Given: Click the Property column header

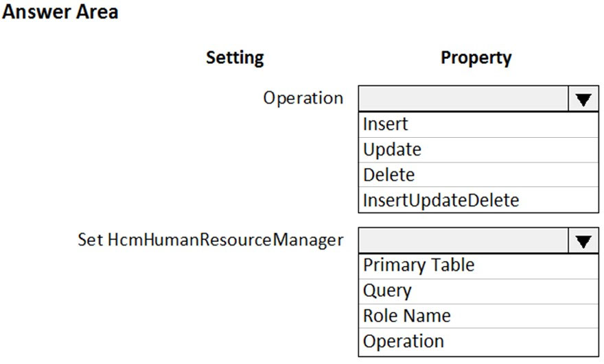Looking at the screenshot, I should click(x=476, y=58).
